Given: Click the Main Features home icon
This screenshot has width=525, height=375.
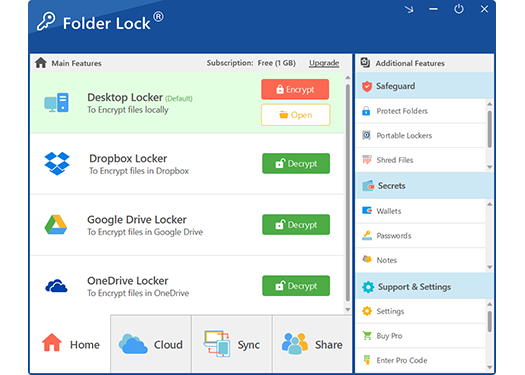Looking at the screenshot, I should 41,63.
